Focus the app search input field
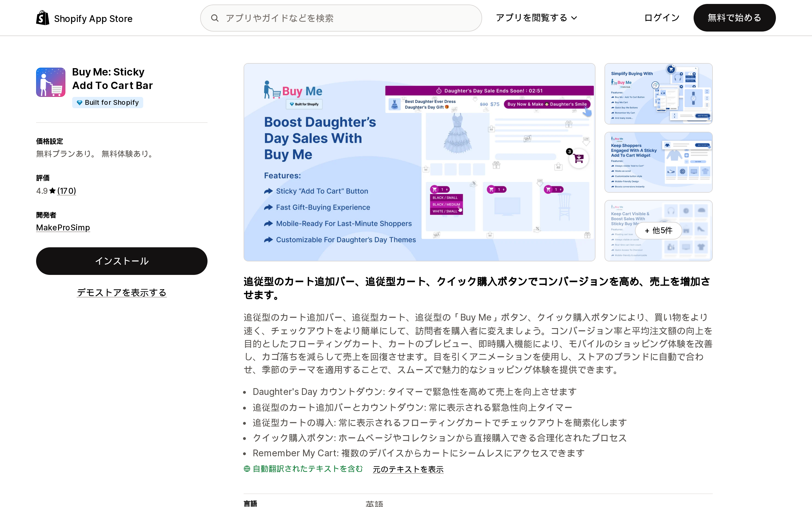 [341, 18]
